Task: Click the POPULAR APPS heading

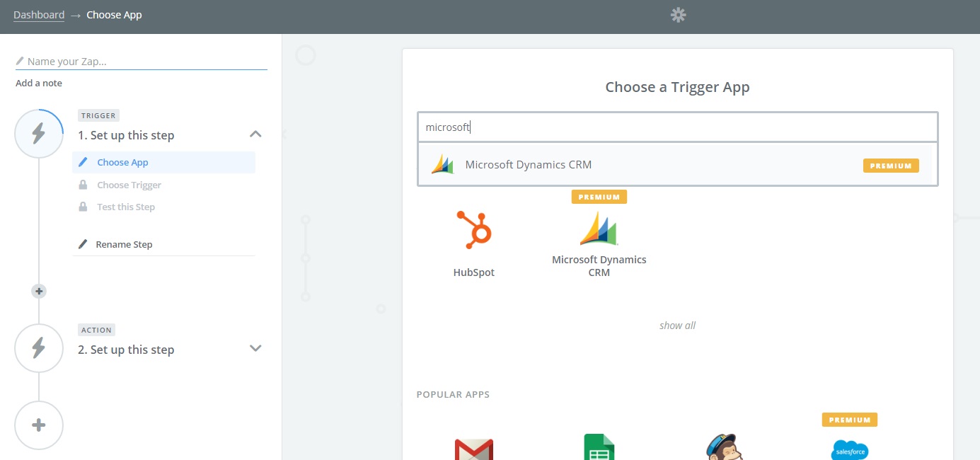Action: point(453,394)
